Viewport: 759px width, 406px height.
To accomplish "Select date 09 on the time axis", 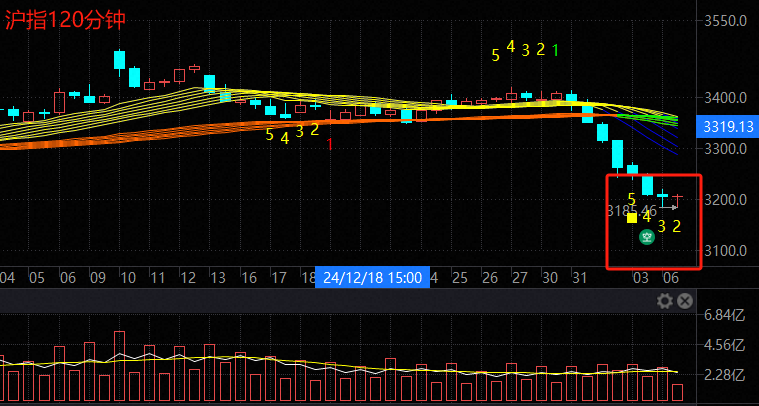I will [97, 278].
